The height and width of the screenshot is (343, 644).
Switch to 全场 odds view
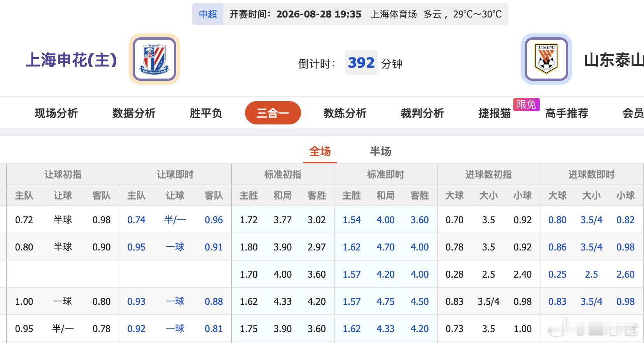320,151
